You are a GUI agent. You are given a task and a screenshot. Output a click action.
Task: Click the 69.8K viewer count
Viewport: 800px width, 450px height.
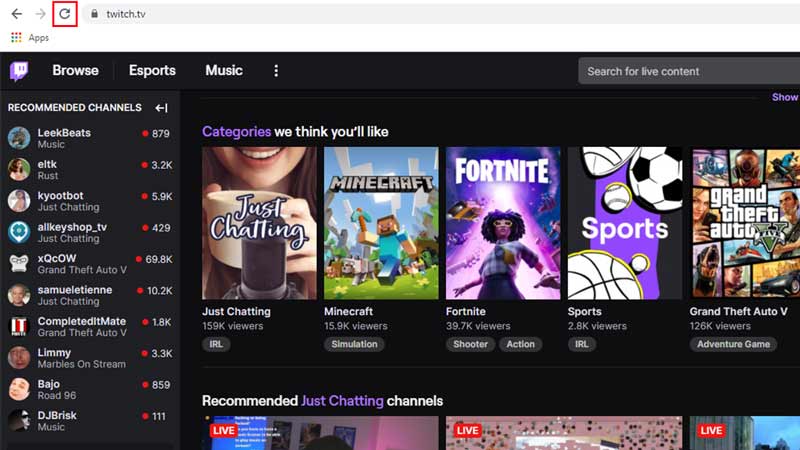pos(159,259)
